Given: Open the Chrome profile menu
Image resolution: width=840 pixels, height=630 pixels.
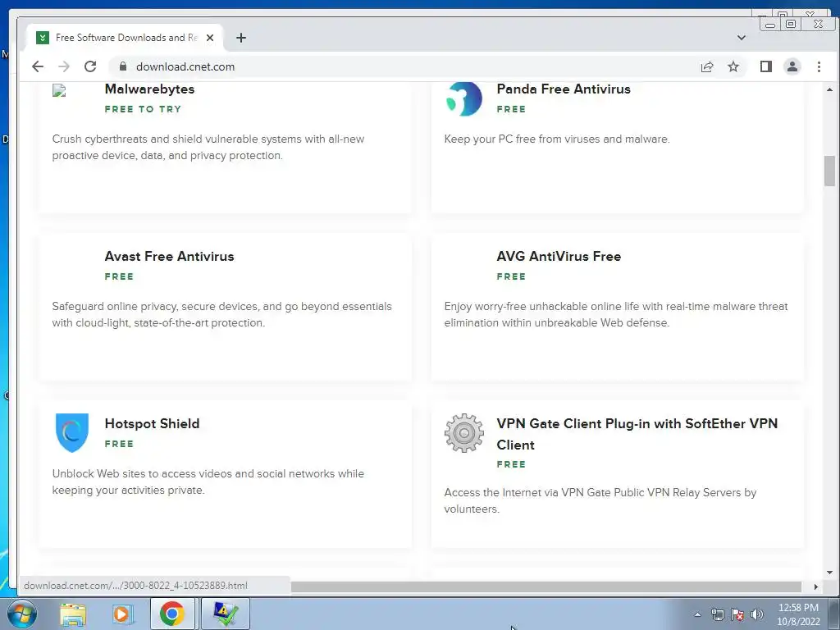Looking at the screenshot, I should coord(792,66).
